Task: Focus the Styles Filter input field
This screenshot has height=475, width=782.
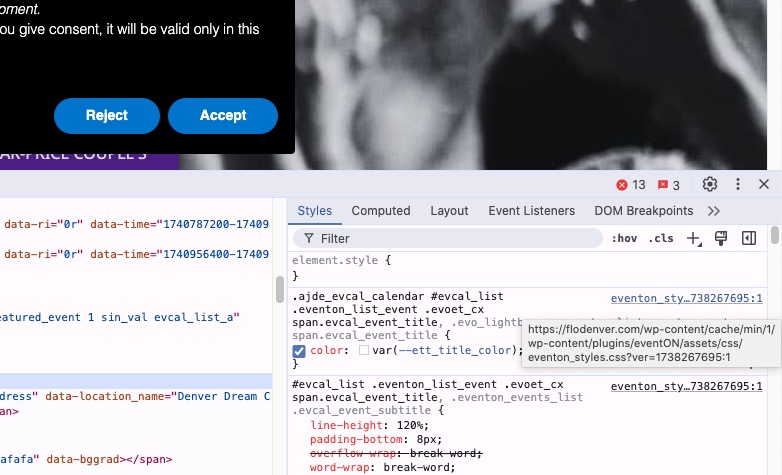Action: [447, 238]
